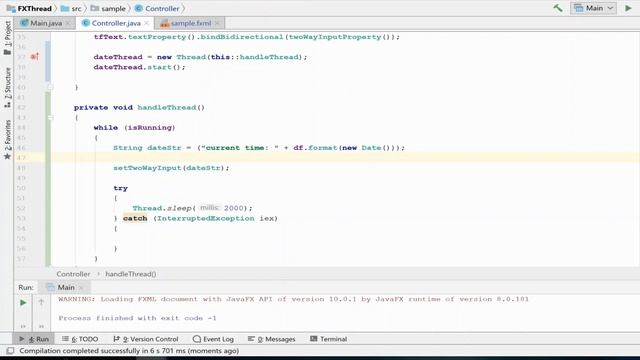Click the highlighted catch keyword
Viewport: 640px width, 360px height.
135,218
